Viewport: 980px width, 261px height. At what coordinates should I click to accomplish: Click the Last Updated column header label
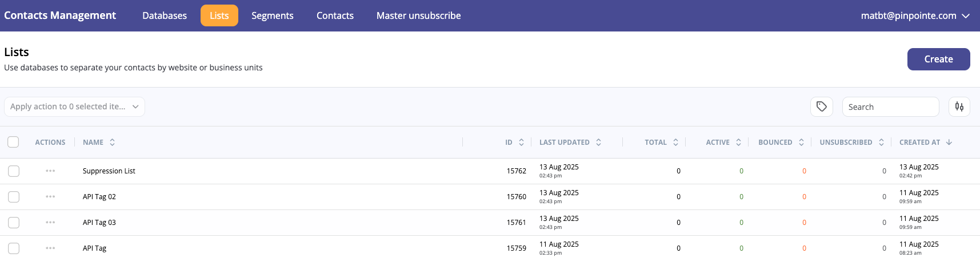565,143
